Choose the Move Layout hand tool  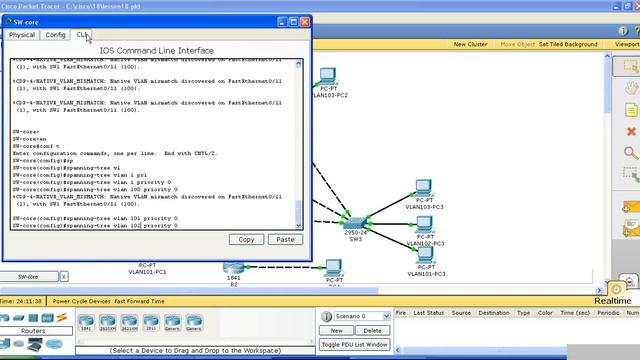[631, 88]
